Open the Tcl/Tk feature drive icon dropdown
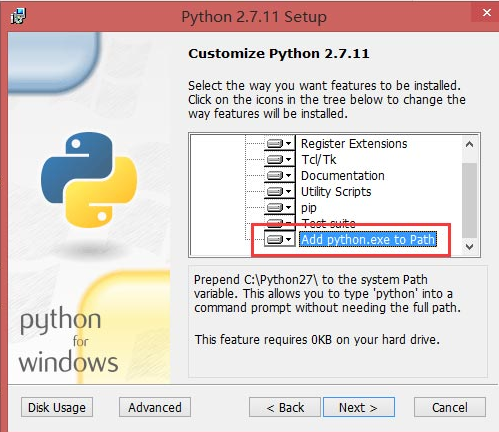This screenshot has width=499, height=432. tap(279, 159)
